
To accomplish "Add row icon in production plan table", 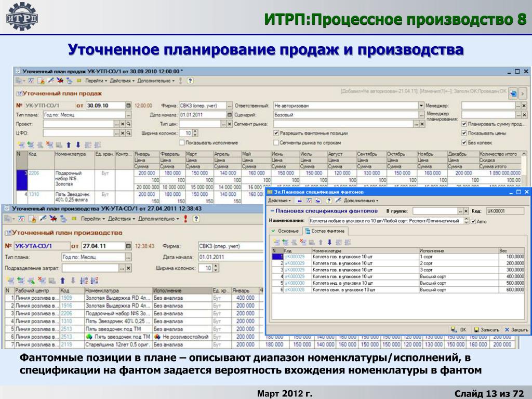I will (10, 281).
